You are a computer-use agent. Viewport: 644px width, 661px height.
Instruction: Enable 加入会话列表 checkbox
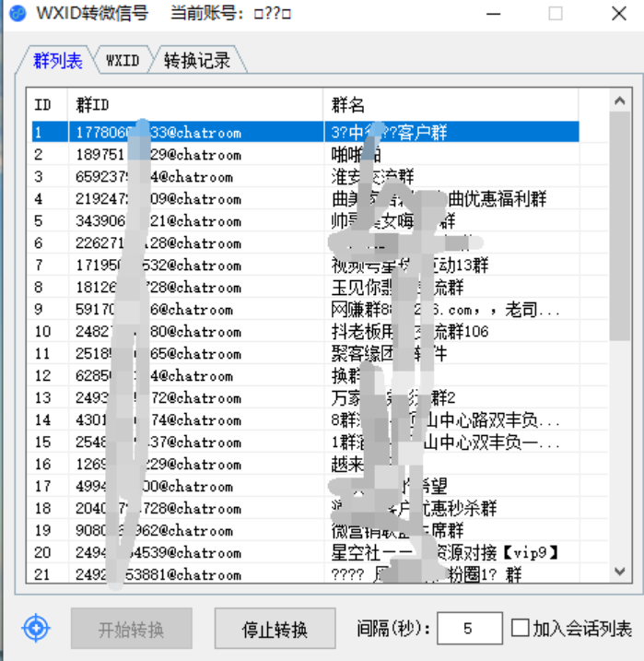click(x=521, y=628)
